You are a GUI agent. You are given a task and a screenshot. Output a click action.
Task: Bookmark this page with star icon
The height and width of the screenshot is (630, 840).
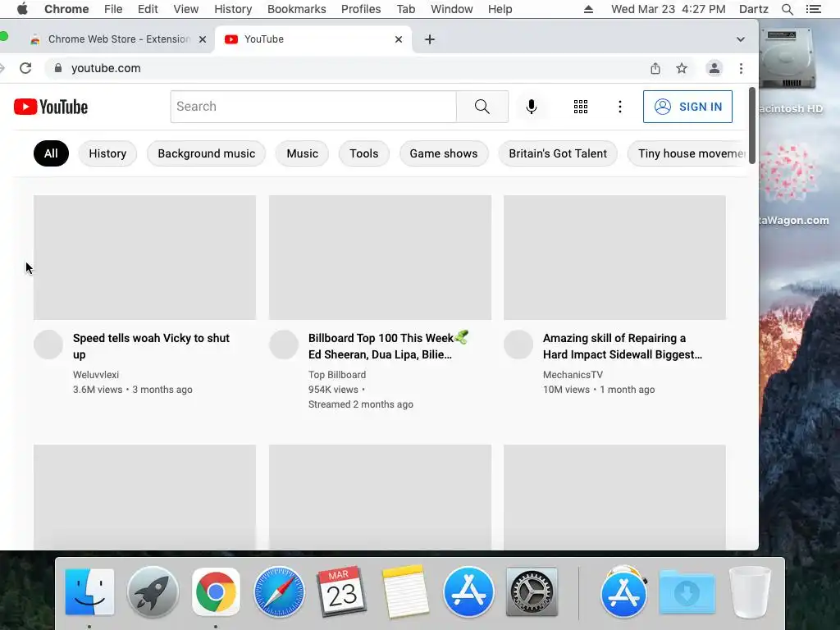pos(682,68)
